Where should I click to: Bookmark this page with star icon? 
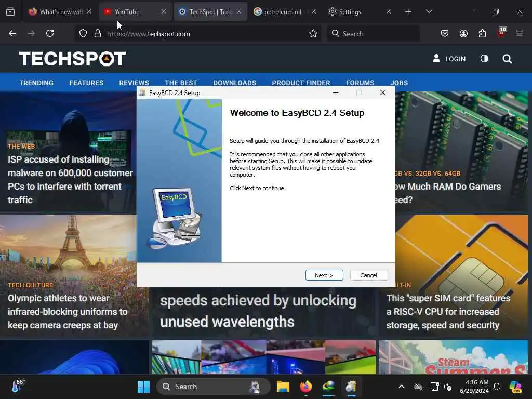click(x=313, y=34)
